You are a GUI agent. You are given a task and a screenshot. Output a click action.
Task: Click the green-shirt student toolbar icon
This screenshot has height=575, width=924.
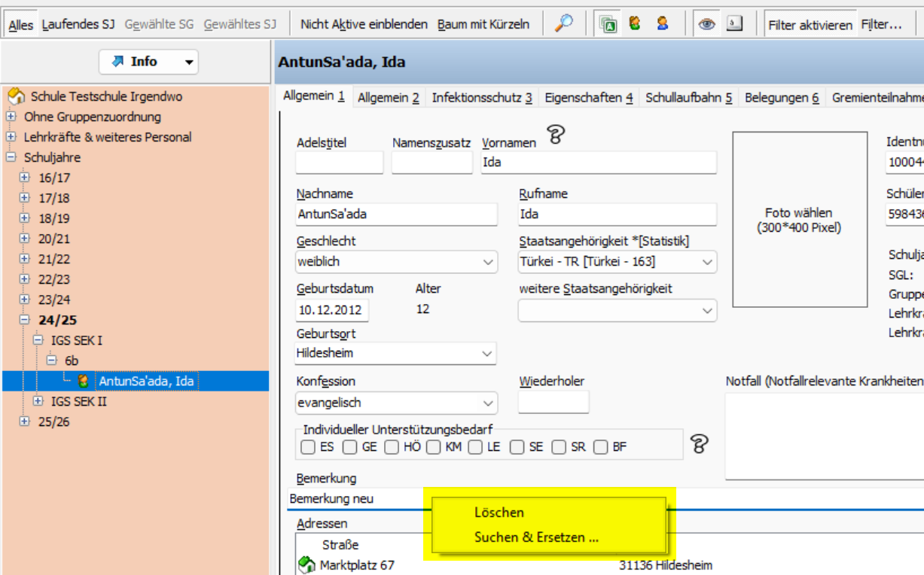[x=635, y=23]
